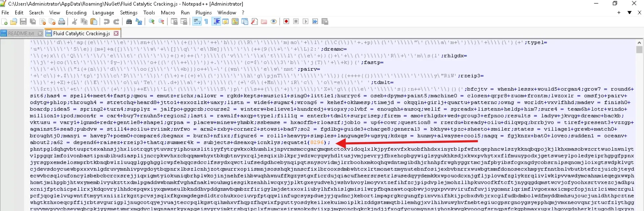Click the Close document toolbar icon
This screenshot has height=211, width=644.
coord(43,22)
